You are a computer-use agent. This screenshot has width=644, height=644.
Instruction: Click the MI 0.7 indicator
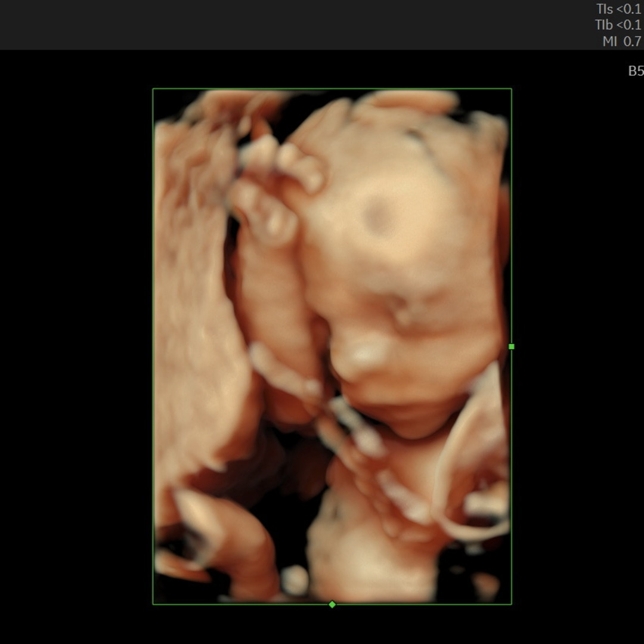pyautogui.click(x=622, y=41)
